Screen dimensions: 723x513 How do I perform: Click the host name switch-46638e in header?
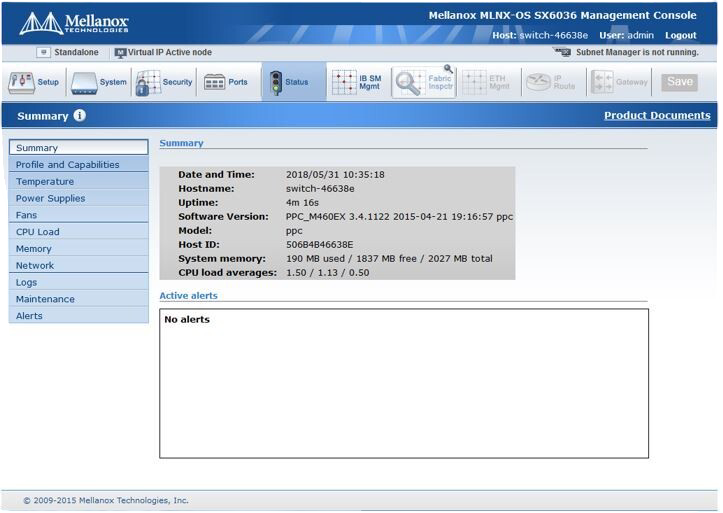[554, 35]
